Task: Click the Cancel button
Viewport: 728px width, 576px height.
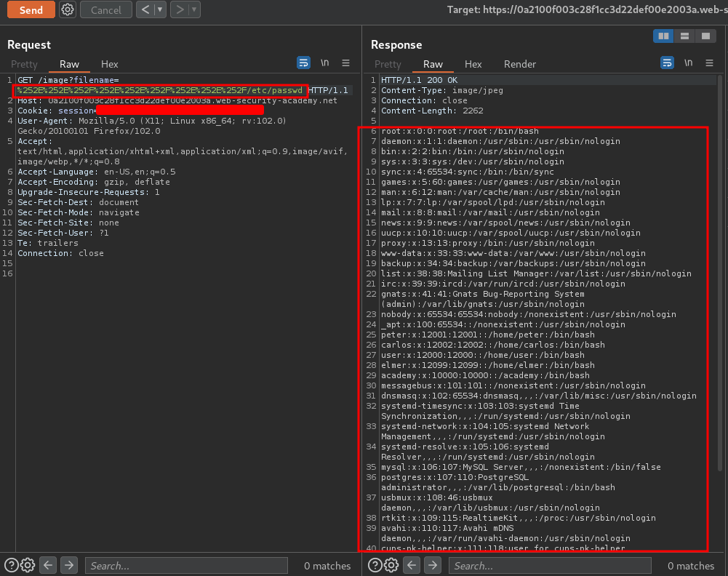Action: 106,9
